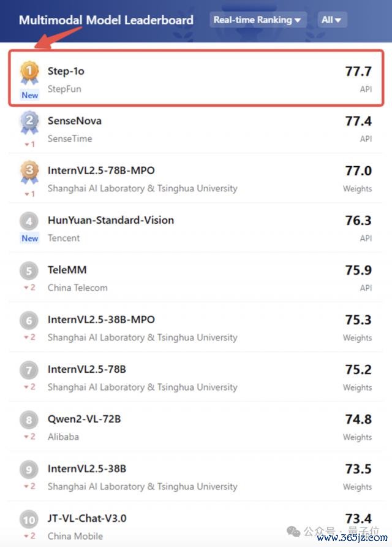
Task: Click the WeChat icon in the watermark
Action: (293, 532)
